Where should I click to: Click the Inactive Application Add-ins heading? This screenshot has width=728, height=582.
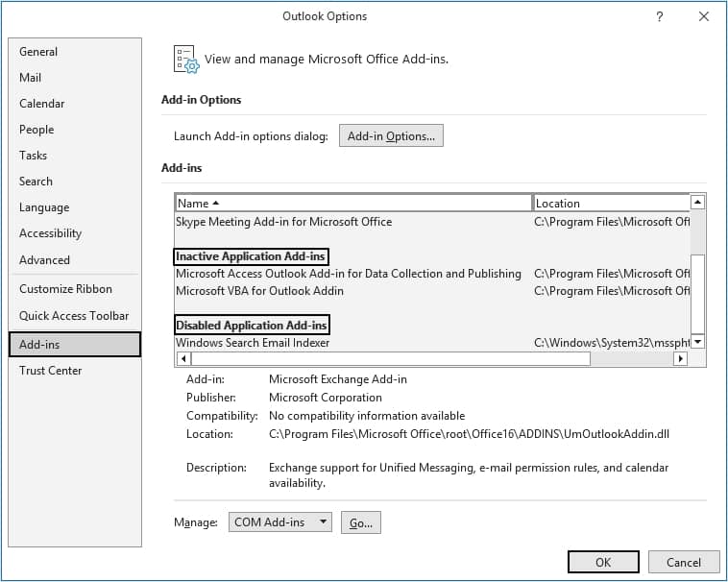(251, 256)
